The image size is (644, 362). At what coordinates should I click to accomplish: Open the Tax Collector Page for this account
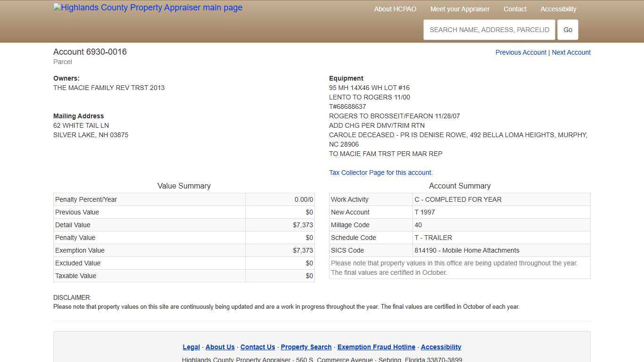[380, 173]
